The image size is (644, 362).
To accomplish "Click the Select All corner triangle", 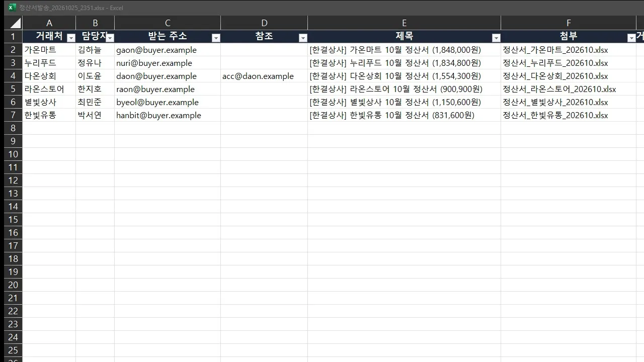I will [15, 23].
